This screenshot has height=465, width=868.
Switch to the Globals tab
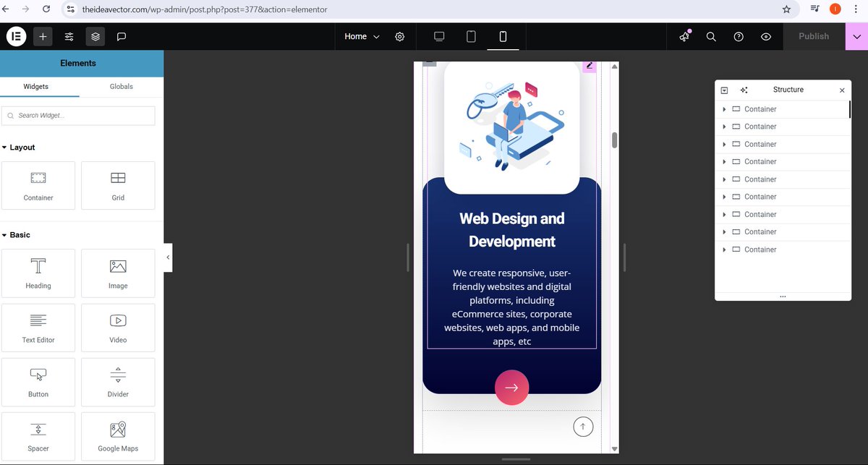(122, 86)
